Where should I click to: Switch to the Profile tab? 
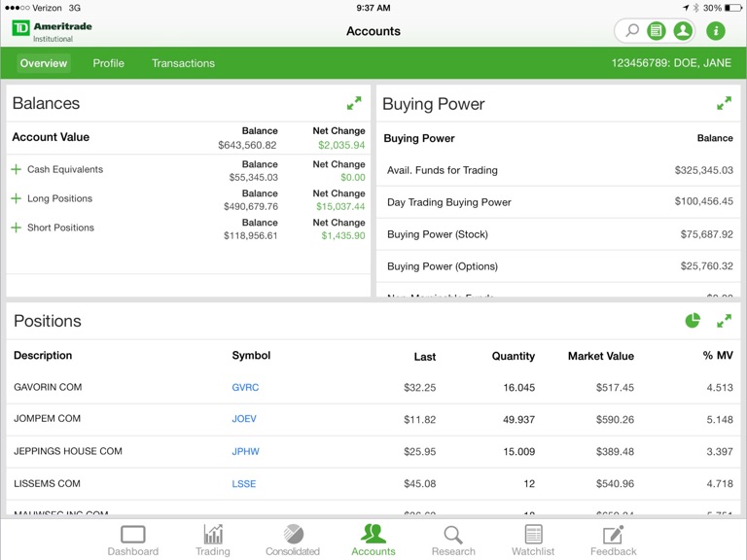(x=108, y=63)
